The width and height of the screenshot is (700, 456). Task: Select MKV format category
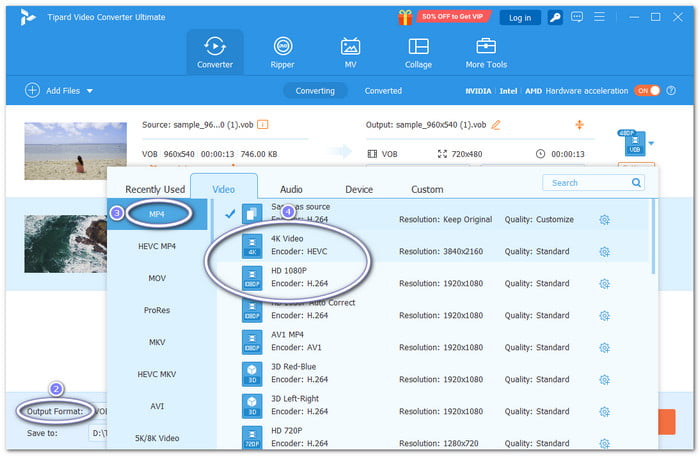[x=157, y=342]
